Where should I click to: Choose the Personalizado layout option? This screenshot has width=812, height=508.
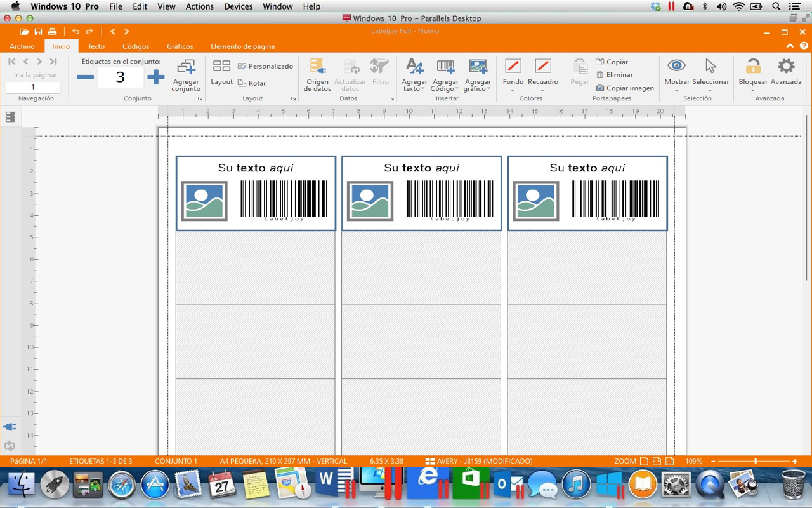click(265, 66)
